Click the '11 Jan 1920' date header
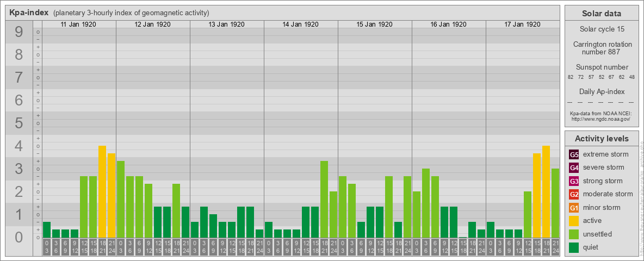 [x=78, y=24]
